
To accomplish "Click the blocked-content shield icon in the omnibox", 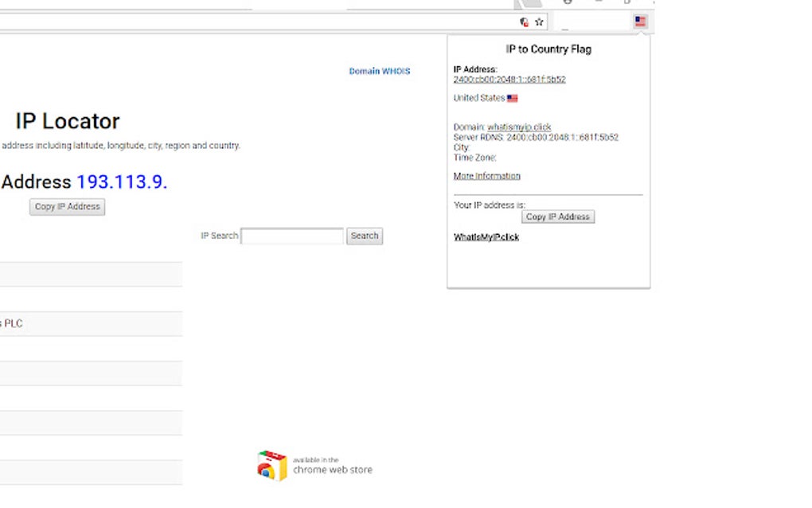I will [x=524, y=21].
